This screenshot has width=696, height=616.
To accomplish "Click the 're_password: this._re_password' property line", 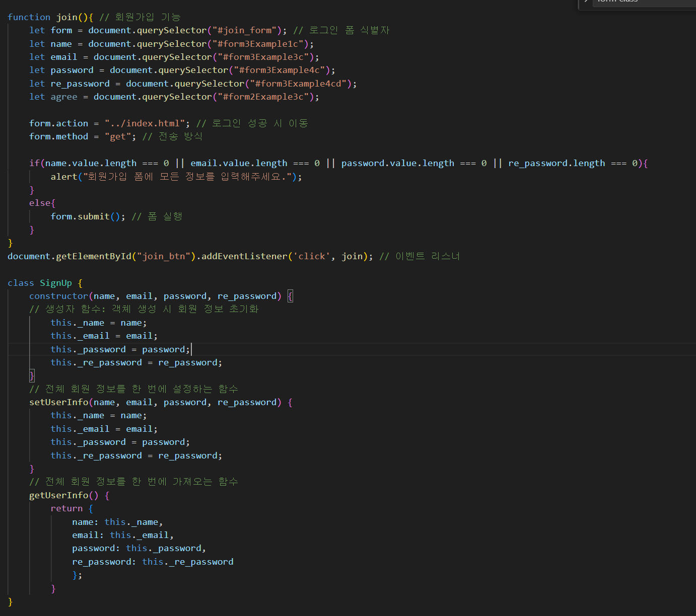I will pyautogui.click(x=153, y=562).
